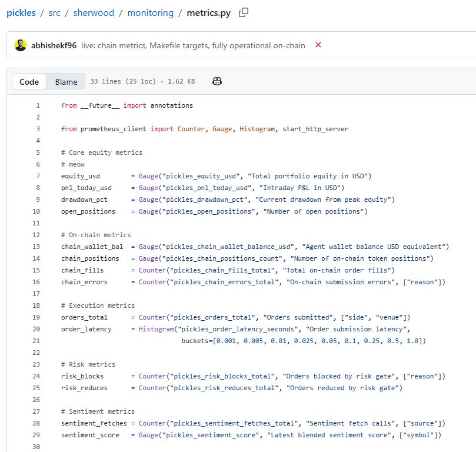The image size is (476, 452).
Task: Go to the src folder breadcrumb
Action: click(54, 13)
